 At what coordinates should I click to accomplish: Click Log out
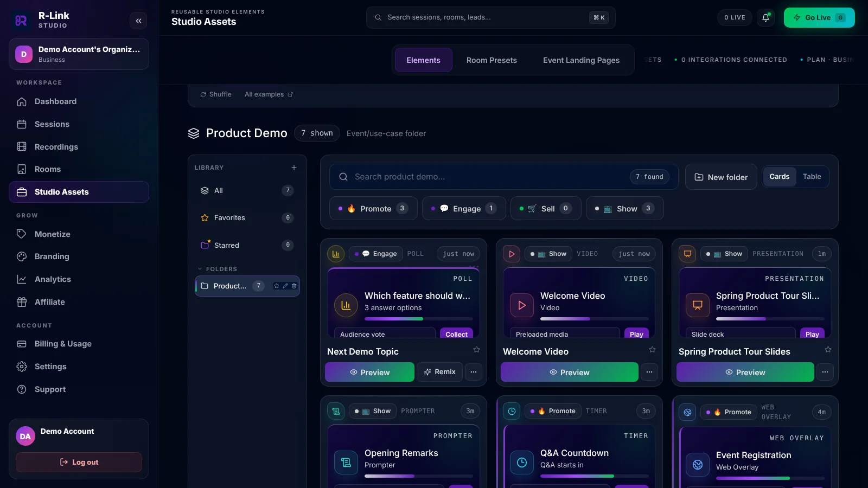79,462
